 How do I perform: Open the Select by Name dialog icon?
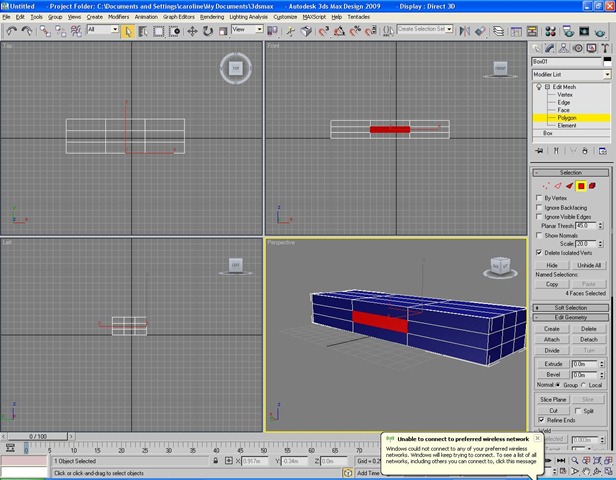(x=143, y=31)
